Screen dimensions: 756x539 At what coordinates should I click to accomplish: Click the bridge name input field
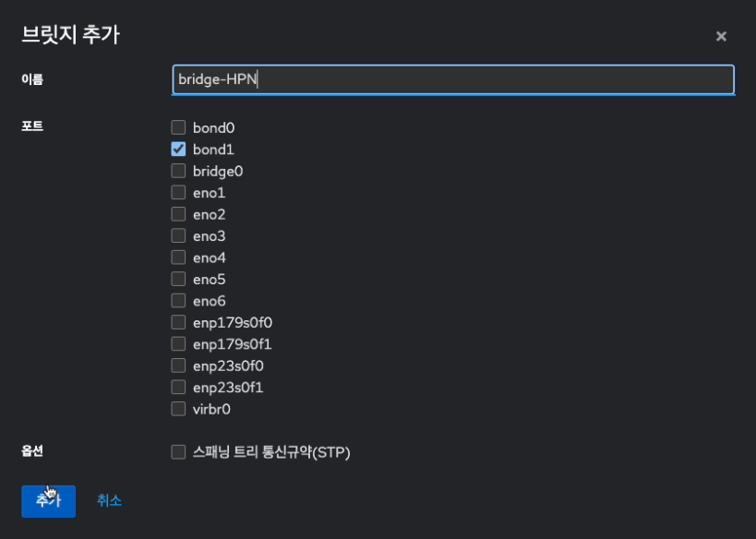coord(452,79)
